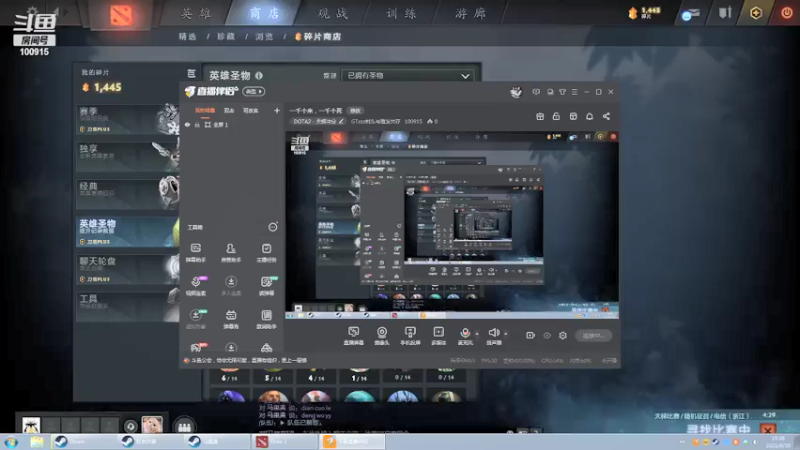The width and height of the screenshot is (800, 450).
Task: Select the 经典 shard shop category
Action: click(x=128, y=194)
